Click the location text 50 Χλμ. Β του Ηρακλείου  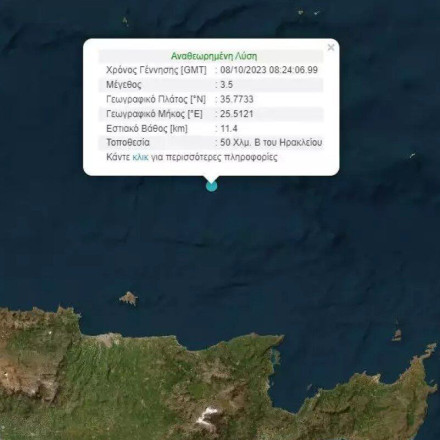pos(271,143)
